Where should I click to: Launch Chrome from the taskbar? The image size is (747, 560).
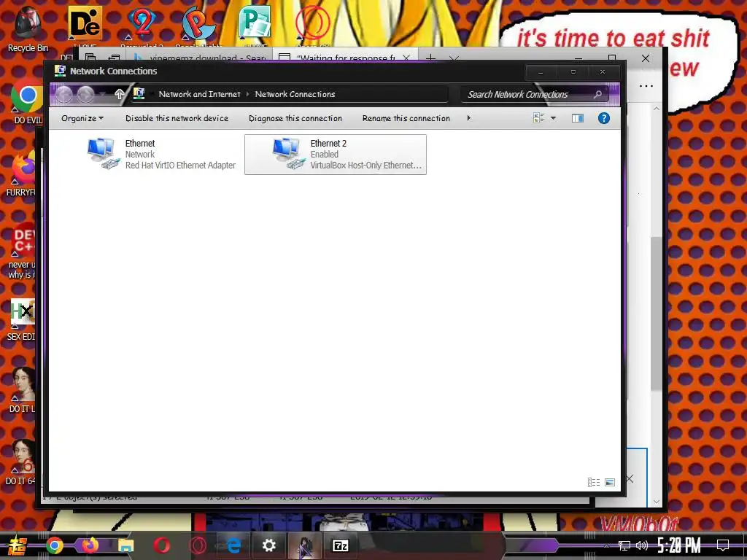click(x=55, y=545)
